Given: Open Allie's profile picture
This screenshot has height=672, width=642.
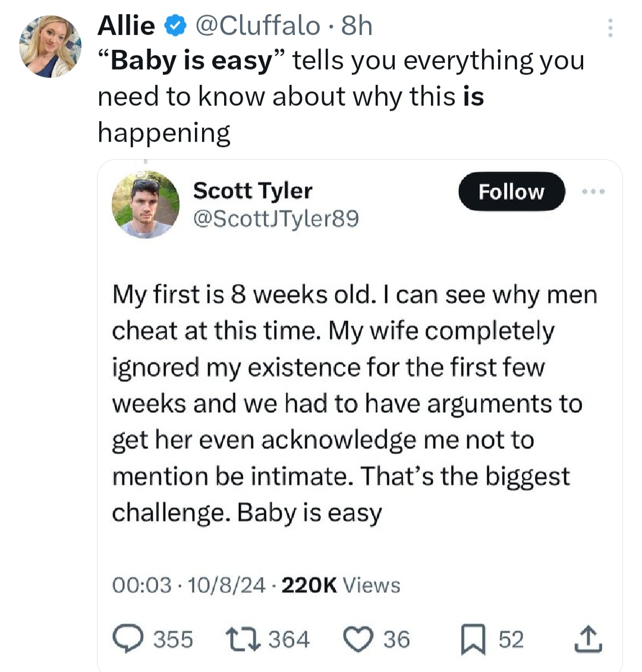Looking at the screenshot, I should point(50,46).
